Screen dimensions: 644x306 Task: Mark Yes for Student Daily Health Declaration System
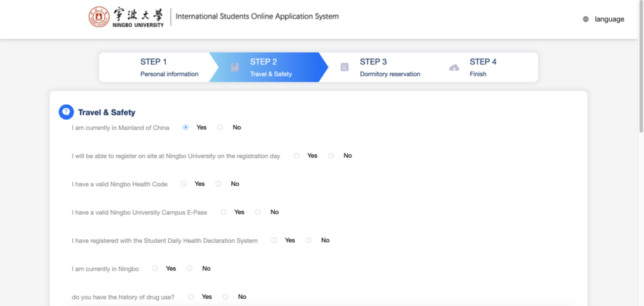(x=274, y=241)
